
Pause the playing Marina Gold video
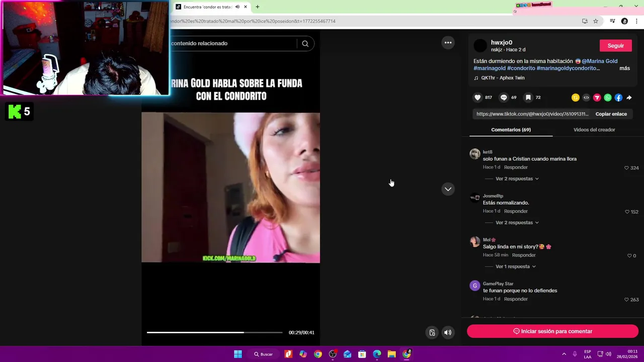pos(230,187)
